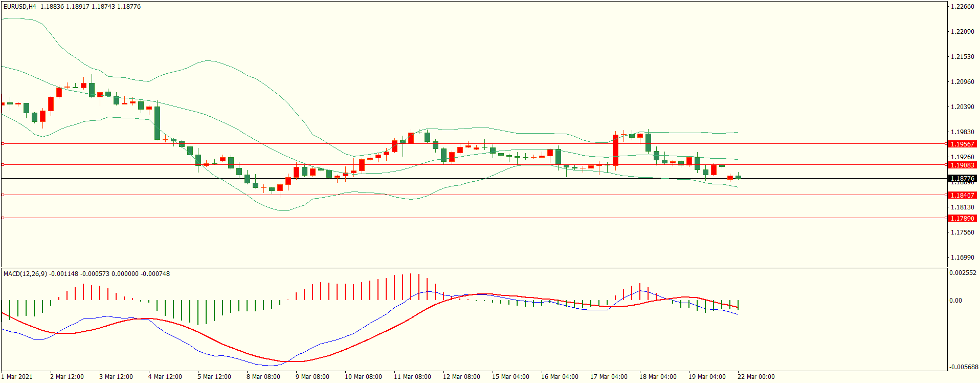The width and height of the screenshot is (980, 383).
Task: Click the 1.22660 value on price scale
Action: point(962,7)
